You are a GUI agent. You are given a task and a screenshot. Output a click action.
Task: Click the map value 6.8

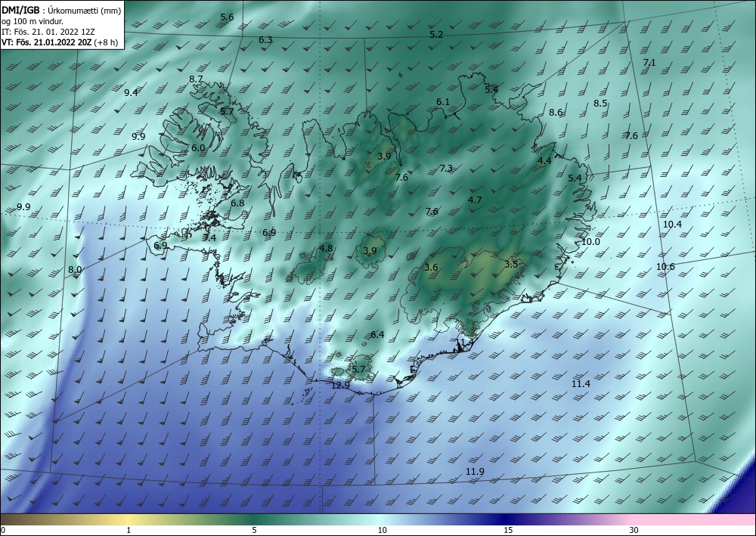(237, 203)
